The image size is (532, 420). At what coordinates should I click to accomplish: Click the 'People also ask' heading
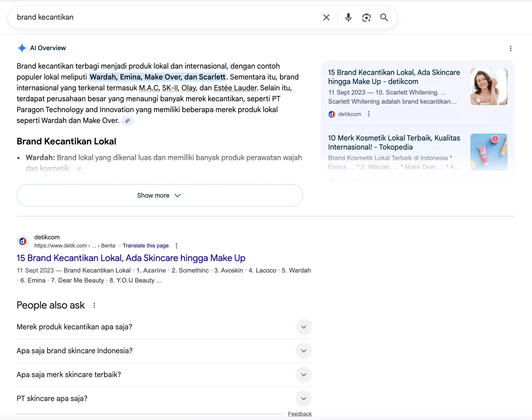pyautogui.click(x=51, y=305)
